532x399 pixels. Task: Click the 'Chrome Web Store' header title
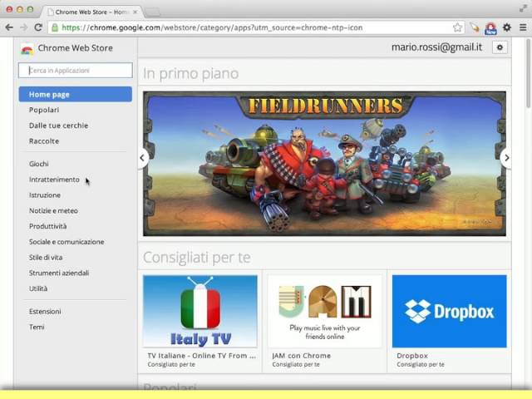[x=76, y=48]
